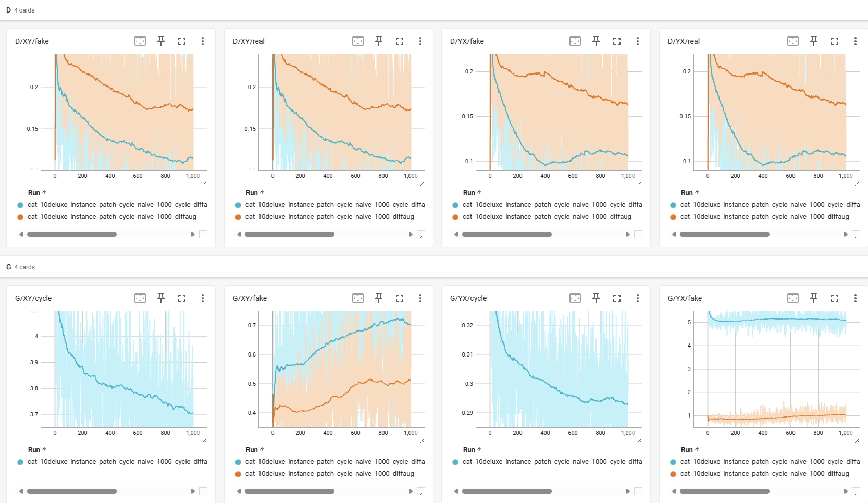Click horizontal scrollbar under D/YX/real legend
The height and width of the screenshot is (503, 868).
[725, 235]
